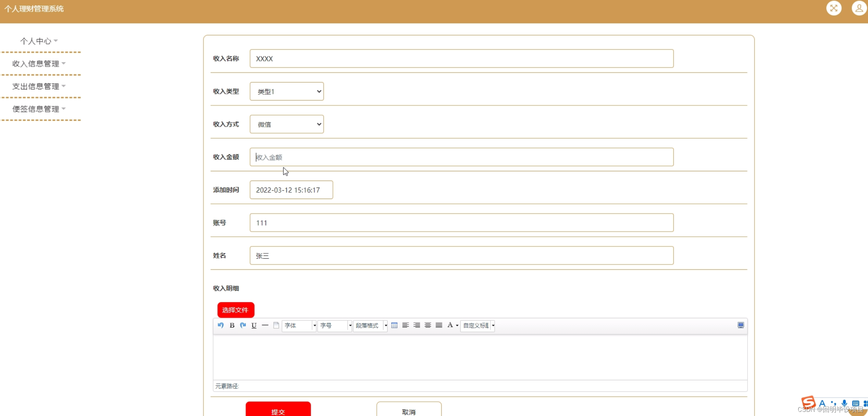This screenshot has height=416, width=868.
Task: Click the redo icon in the editor toolbar
Action: pyautogui.click(x=243, y=325)
